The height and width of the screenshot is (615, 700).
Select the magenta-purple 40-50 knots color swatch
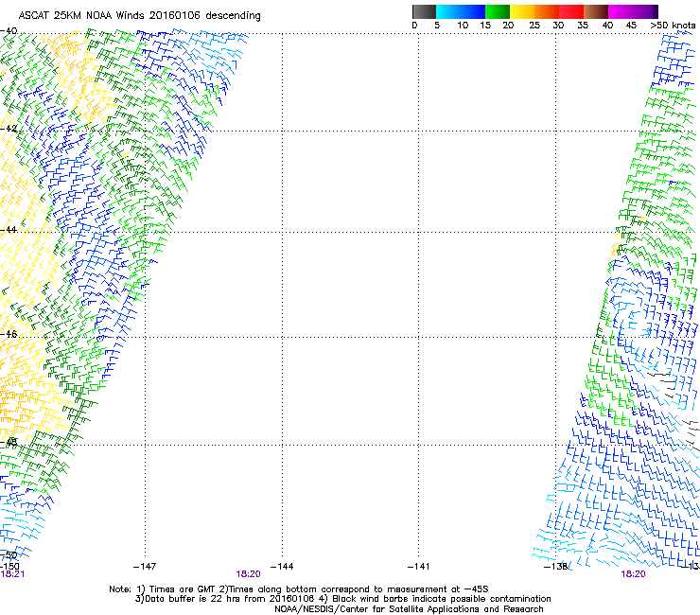point(633,11)
